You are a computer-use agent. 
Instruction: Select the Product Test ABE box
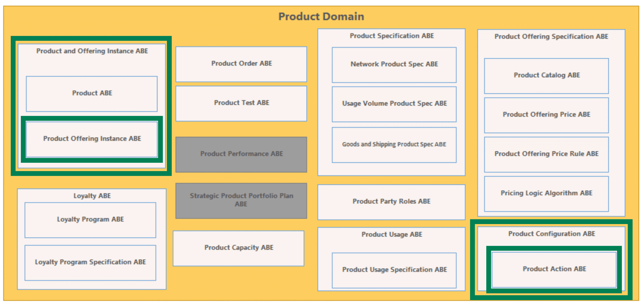coord(241,103)
